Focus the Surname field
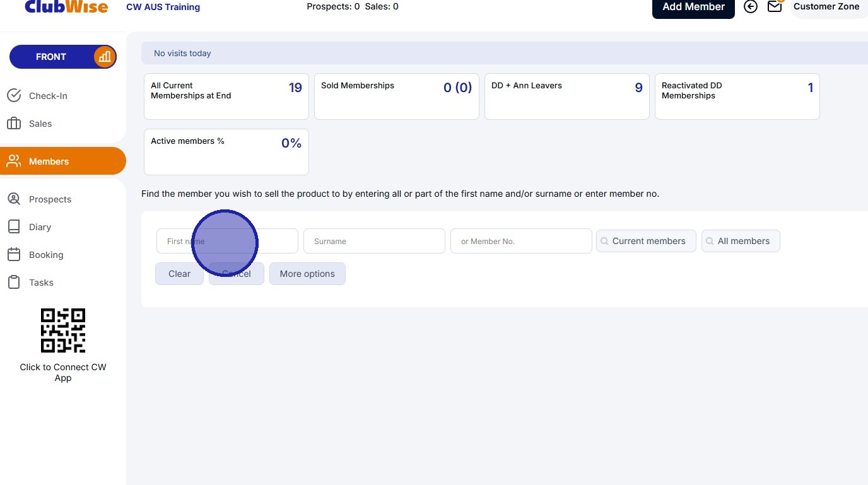868x485 pixels. (374, 241)
